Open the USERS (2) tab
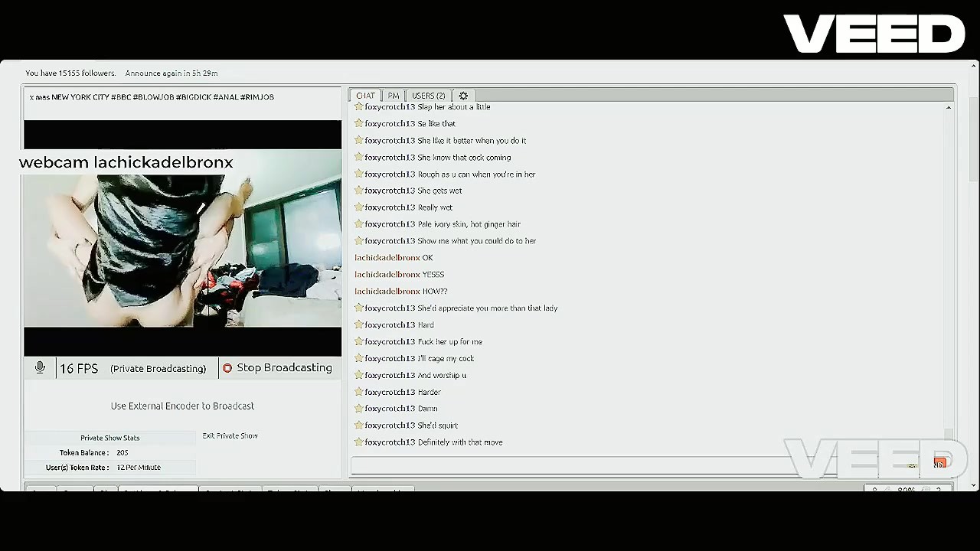 click(428, 96)
